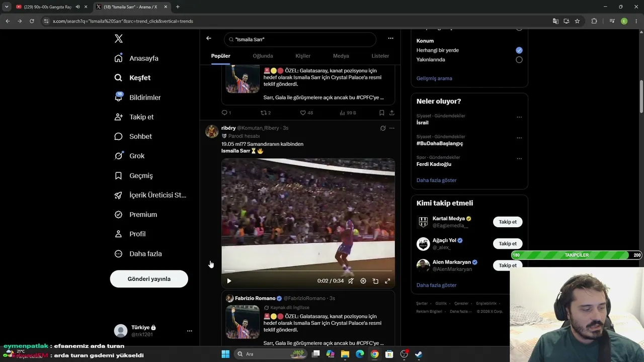The image size is (644, 362).
Task: Switch to Kişiler tab
Action: (x=303, y=56)
